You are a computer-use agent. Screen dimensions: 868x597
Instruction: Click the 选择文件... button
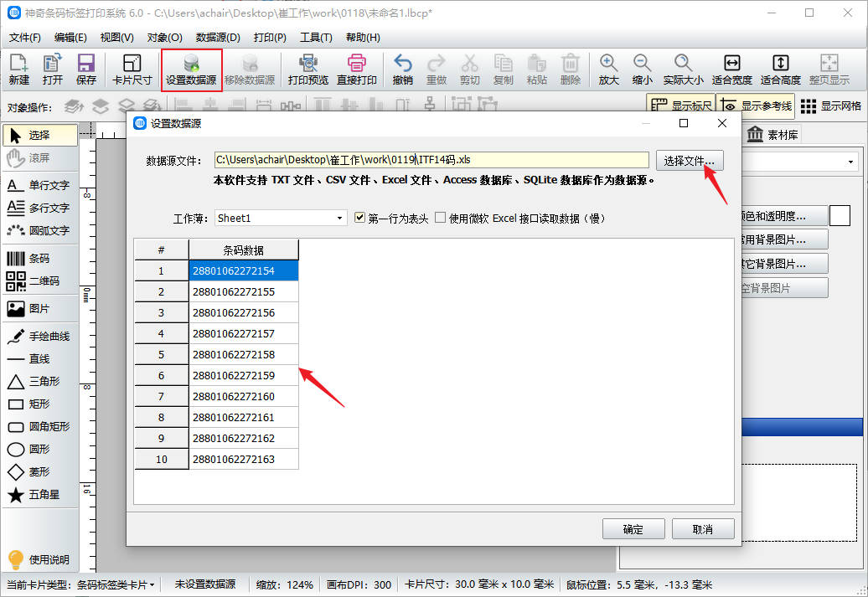pos(690,161)
